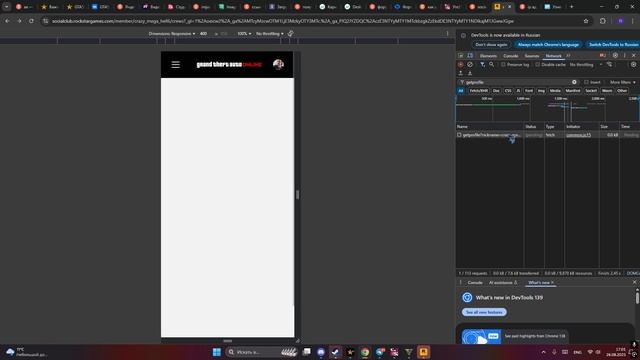Open the Chrome tab search dropdown
The width and height of the screenshot is (640, 360).
7,7
